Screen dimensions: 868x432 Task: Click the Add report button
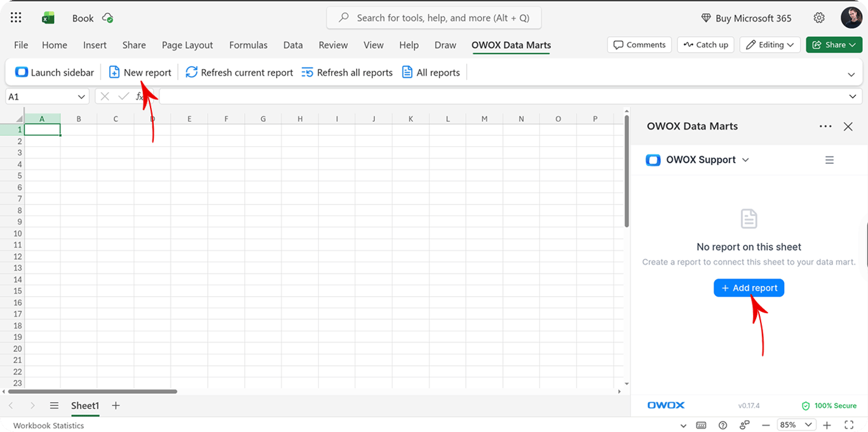(749, 288)
